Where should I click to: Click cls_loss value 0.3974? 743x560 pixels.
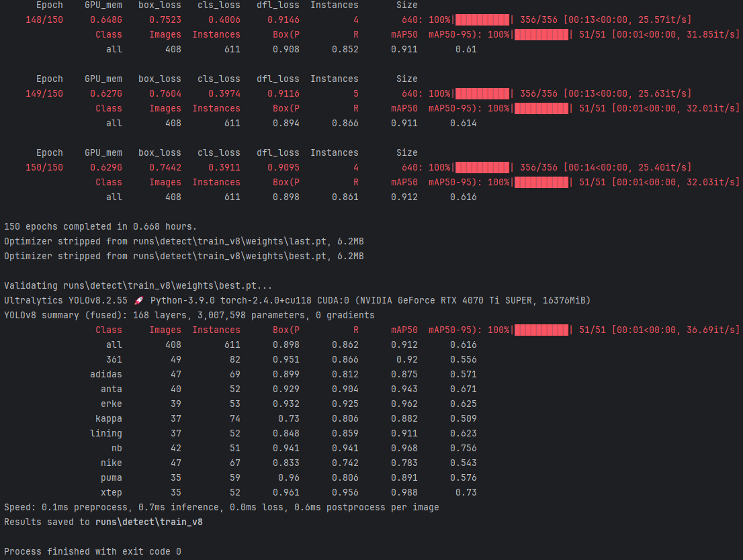coord(224,94)
